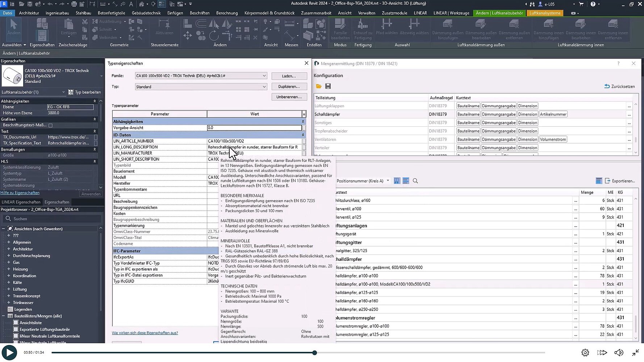The image size is (644, 362).
Task: Click the video progress slider handle
Action: click(314, 353)
